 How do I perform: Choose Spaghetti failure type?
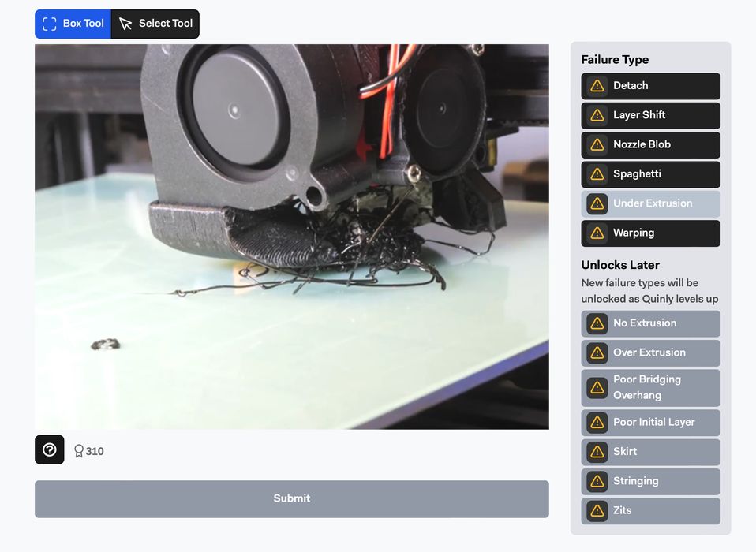pyautogui.click(x=650, y=174)
